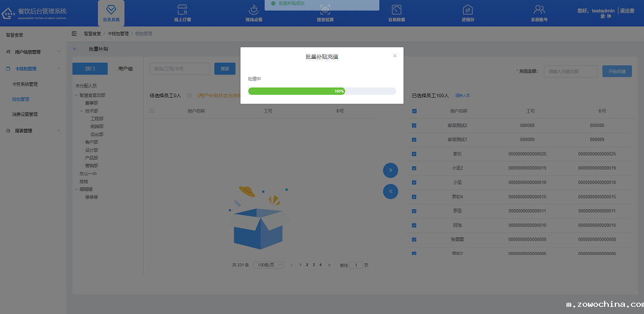The height and width of the screenshot is (314, 644).
Task: Click the move-right double arrow button
Action: [x=390, y=170]
